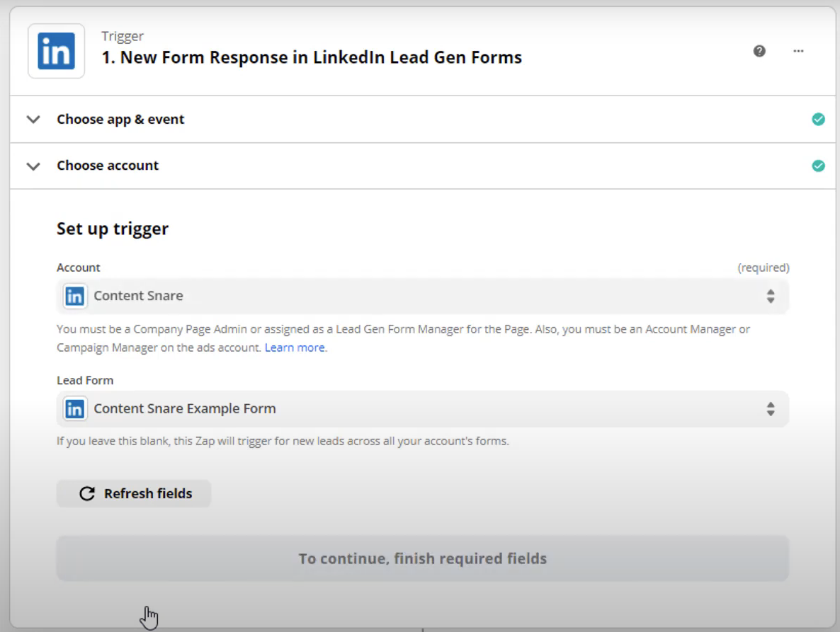The height and width of the screenshot is (632, 840).
Task: Open the Choose account section
Action: (x=423, y=166)
